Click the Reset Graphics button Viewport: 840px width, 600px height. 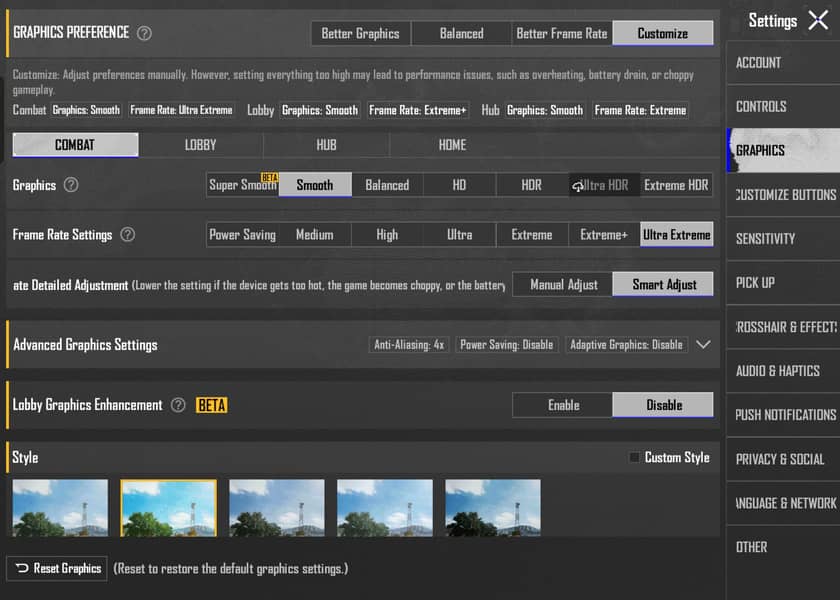pyautogui.click(x=57, y=568)
